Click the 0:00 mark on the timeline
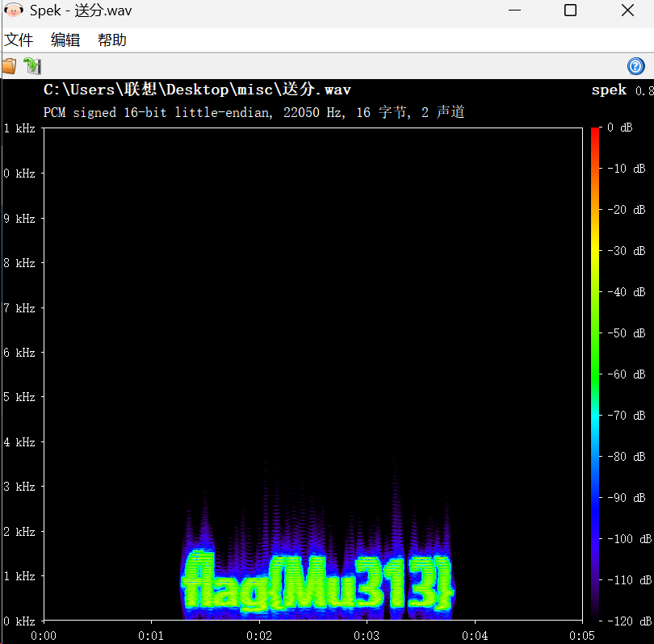Viewport: 654px width, 644px height. coord(44,635)
